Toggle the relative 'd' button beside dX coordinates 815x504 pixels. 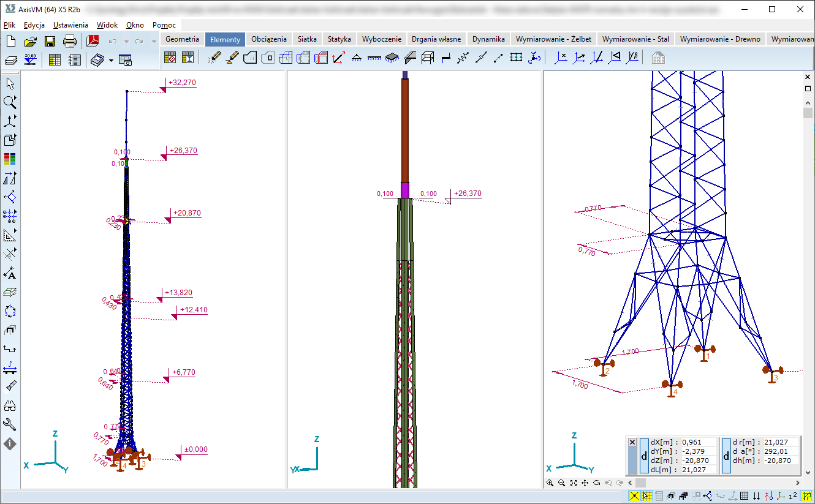click(x=644, y=456)
